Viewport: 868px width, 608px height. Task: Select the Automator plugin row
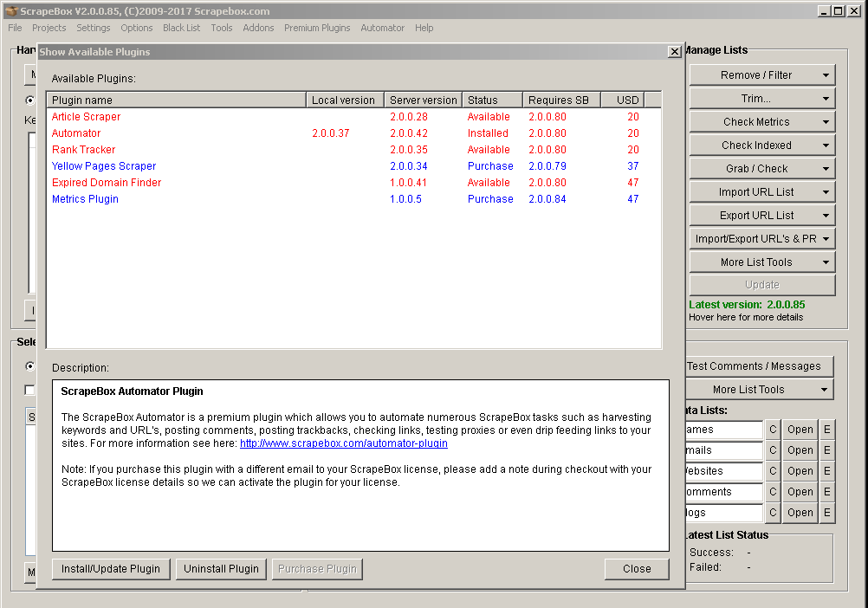pos(353,133)
